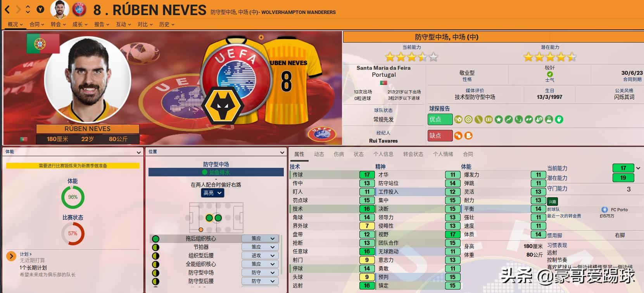This screenshot has width=644, height=293.
Task: Click the 比赛状态 57% sharpness ring
Action: pyautogui.click(x=73, y=234)
